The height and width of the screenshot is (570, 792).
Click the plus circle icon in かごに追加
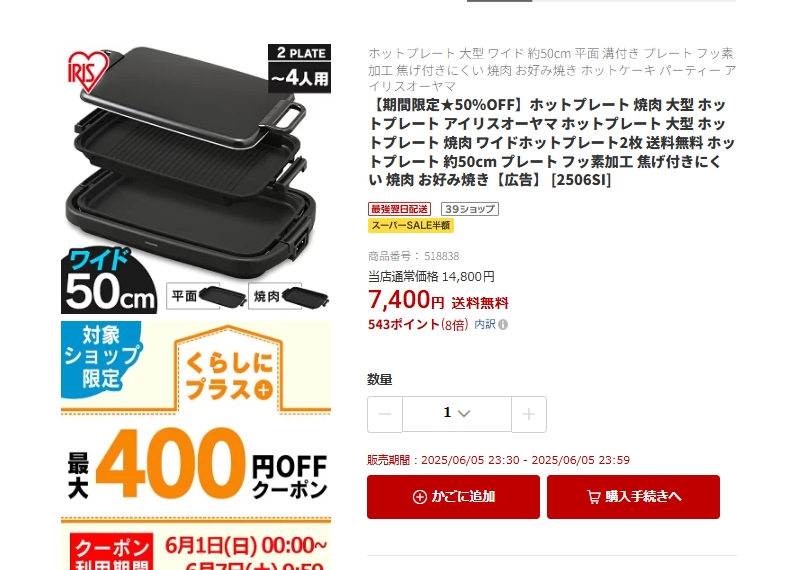(x=419, y=497)
